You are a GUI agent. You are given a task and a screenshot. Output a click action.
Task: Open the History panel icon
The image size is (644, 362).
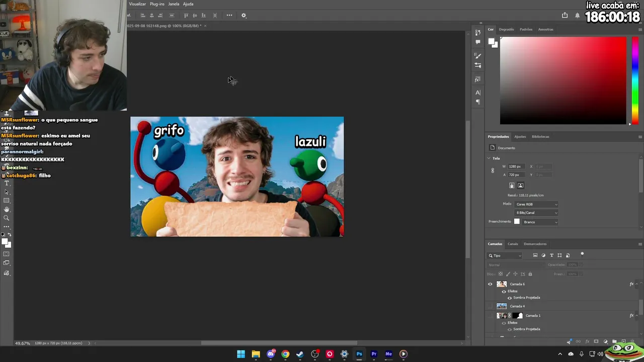(478, 33)
